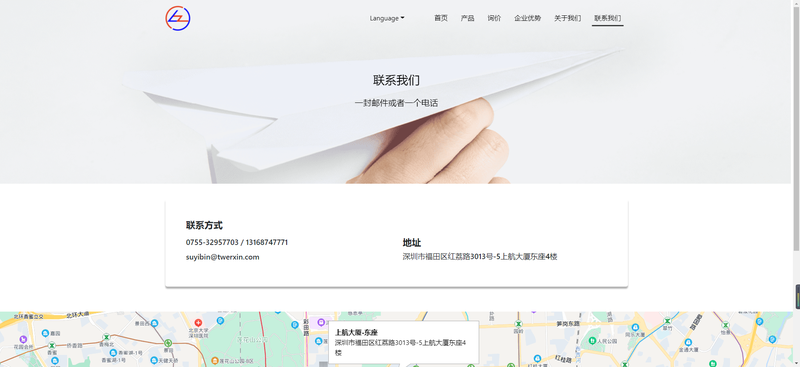Select the 香梅北 metro station icon
Image resolution: width=800 pixels, height=367 pixels.
tap(106, 337)
